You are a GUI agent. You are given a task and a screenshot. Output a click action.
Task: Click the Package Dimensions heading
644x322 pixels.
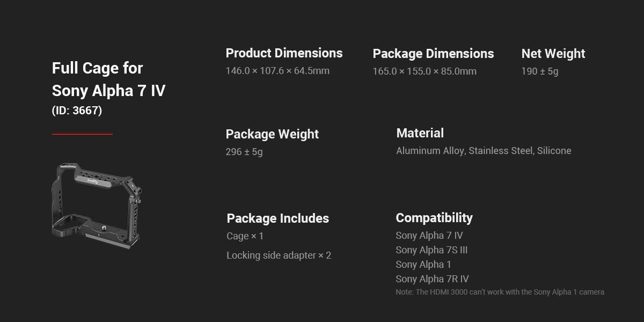coord(433,54)
